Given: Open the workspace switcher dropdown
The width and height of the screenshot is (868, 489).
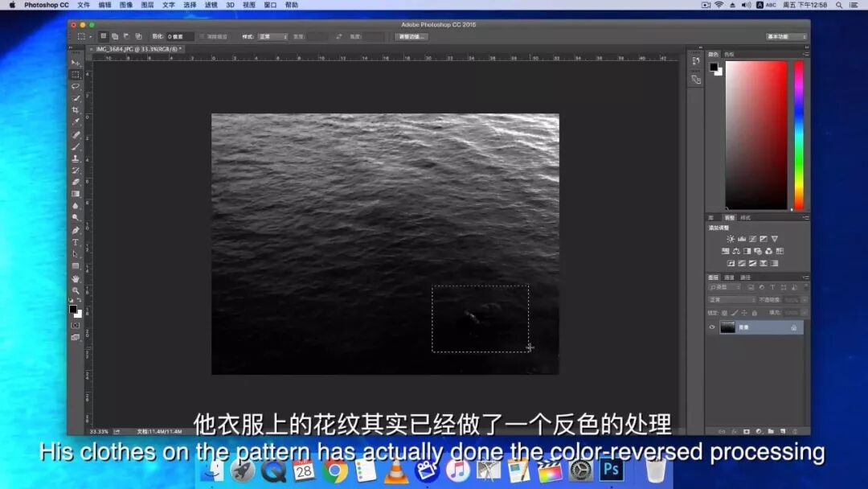Looking at the screenshot, I should click(786, 36).
